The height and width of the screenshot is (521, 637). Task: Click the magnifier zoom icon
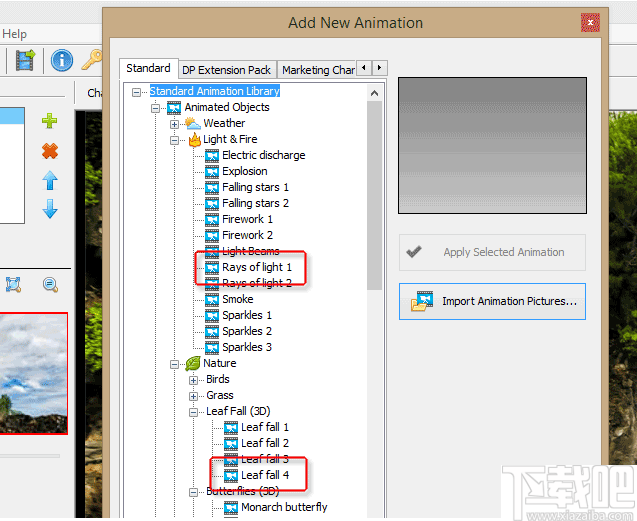coord(50,284)
